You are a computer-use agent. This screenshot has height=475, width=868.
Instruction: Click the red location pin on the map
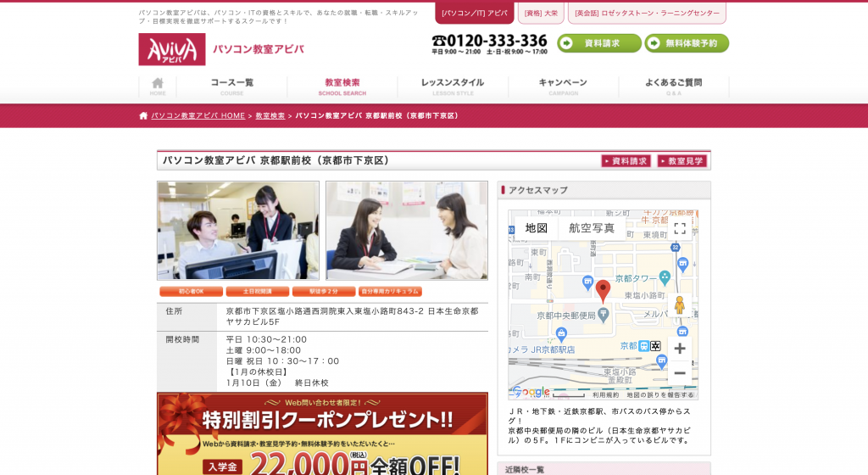[603, 291]
